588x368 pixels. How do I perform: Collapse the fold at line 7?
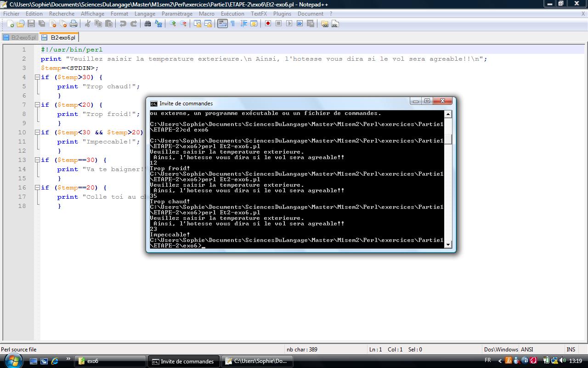click(37, 105)
